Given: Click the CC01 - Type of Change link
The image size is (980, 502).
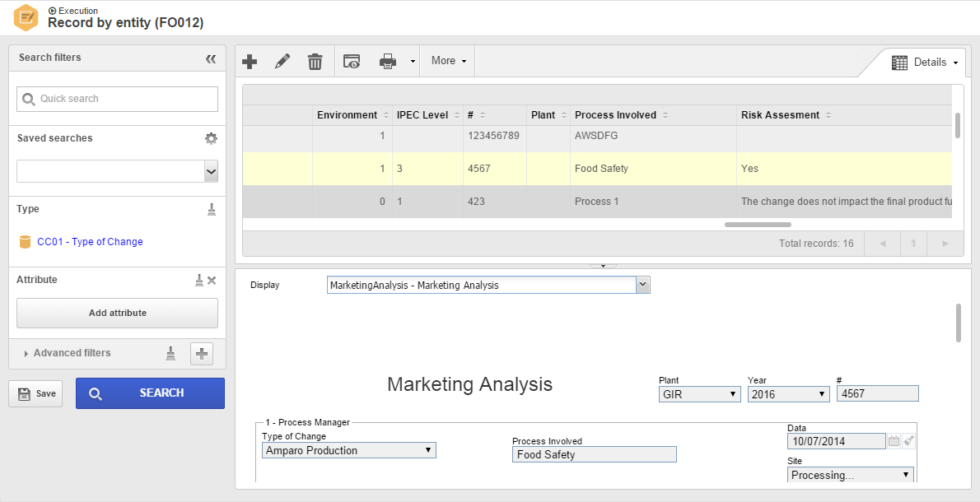Looking at the screenshot, I should click(x=90, y=242).
